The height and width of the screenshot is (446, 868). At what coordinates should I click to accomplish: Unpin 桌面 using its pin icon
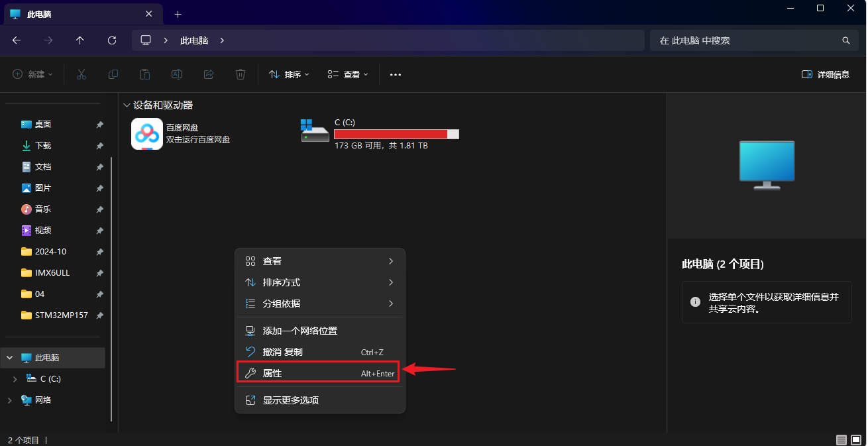coord(99,125)
